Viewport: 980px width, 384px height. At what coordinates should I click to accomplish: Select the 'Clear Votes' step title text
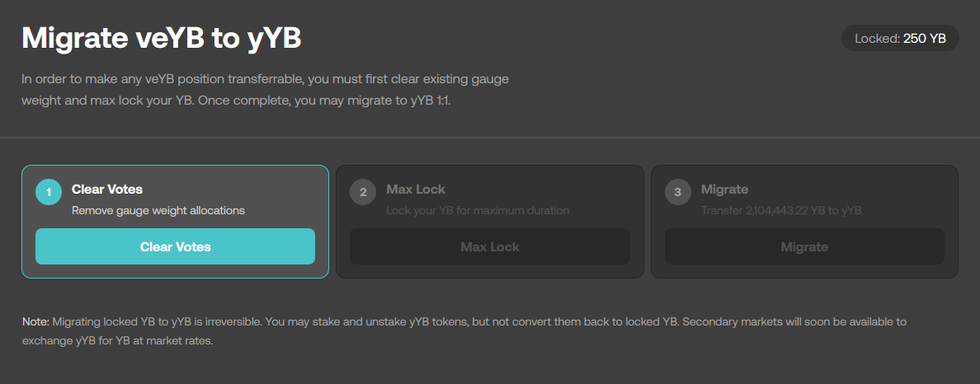point(107,190)
